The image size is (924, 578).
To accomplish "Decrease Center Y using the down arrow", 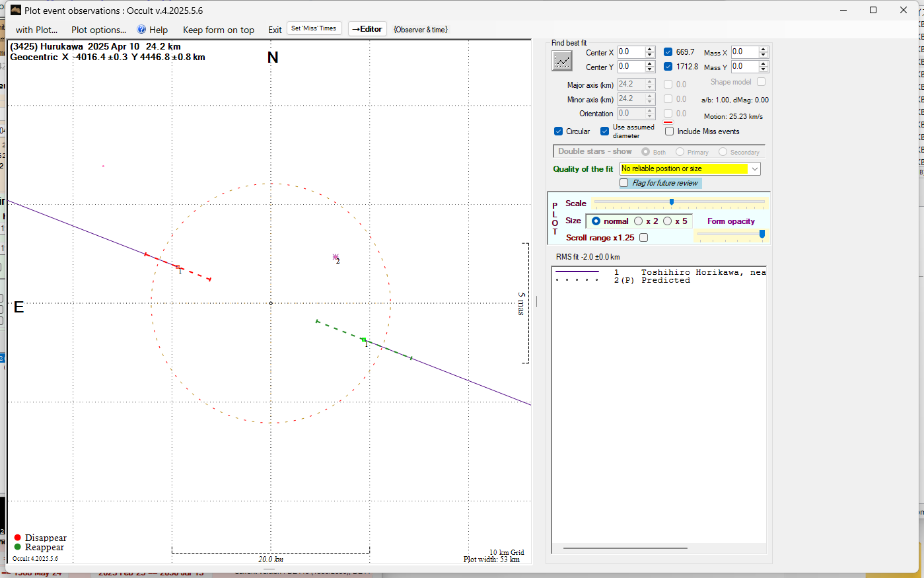I will point(650,70).
